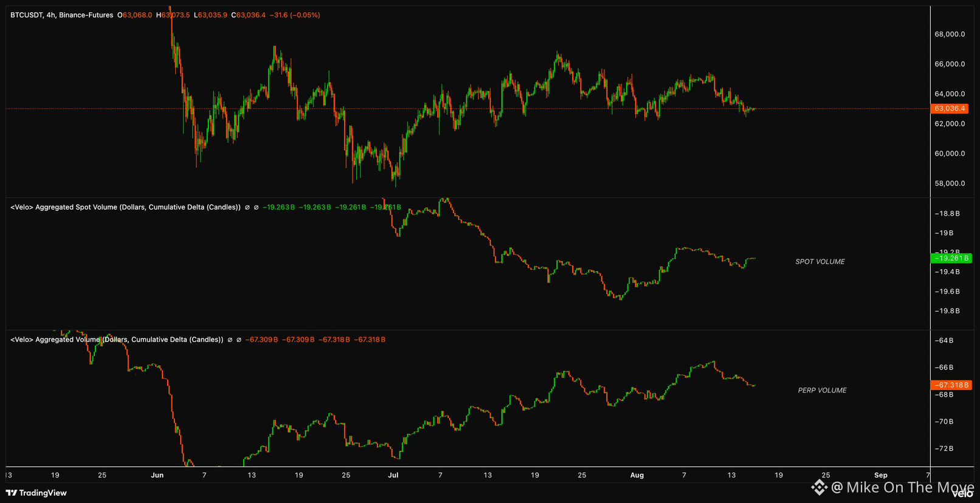980x503 pixels.
Task: Select the Aggregated Volume perp indicator title
Action: coord(117,340)
